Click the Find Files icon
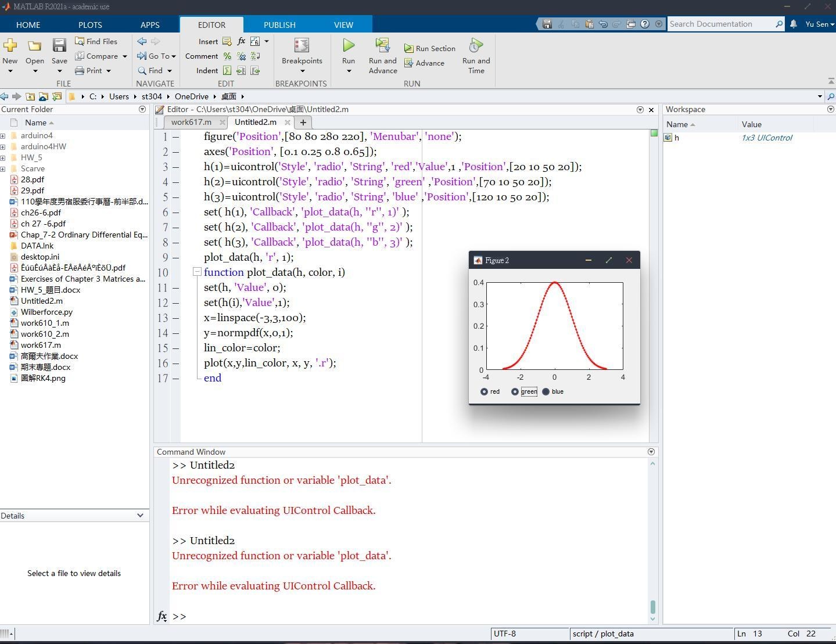 [80, 41]
